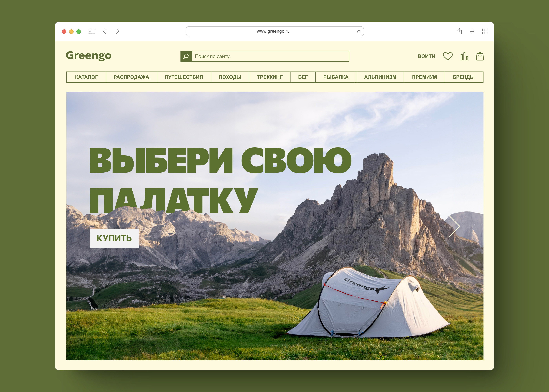
Task: Reload the page in address bar
Action: click(x=359, y=31)
